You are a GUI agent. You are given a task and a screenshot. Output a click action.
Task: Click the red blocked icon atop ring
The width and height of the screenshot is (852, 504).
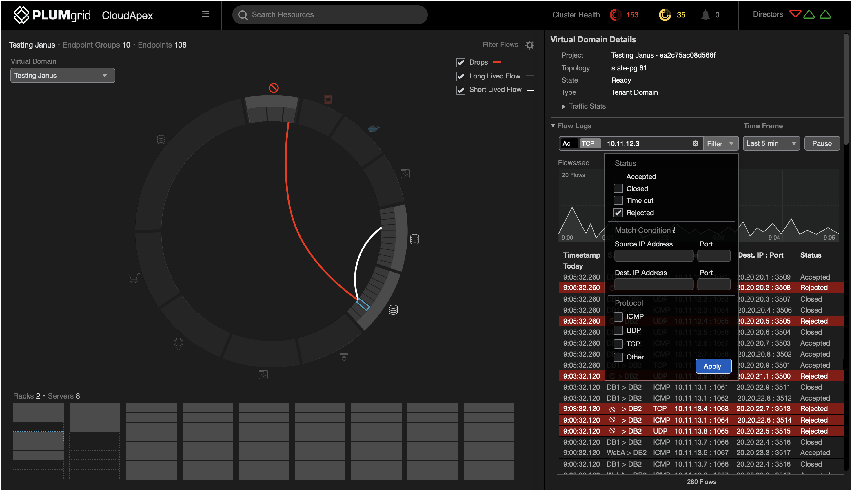274,88
